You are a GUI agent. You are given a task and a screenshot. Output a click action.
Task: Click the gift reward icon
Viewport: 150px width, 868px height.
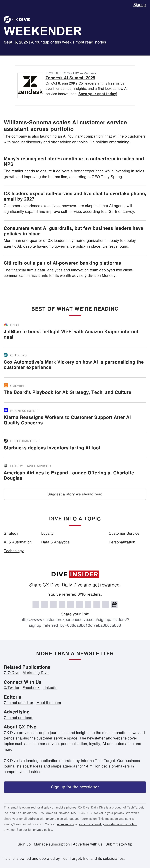(114, 605)
